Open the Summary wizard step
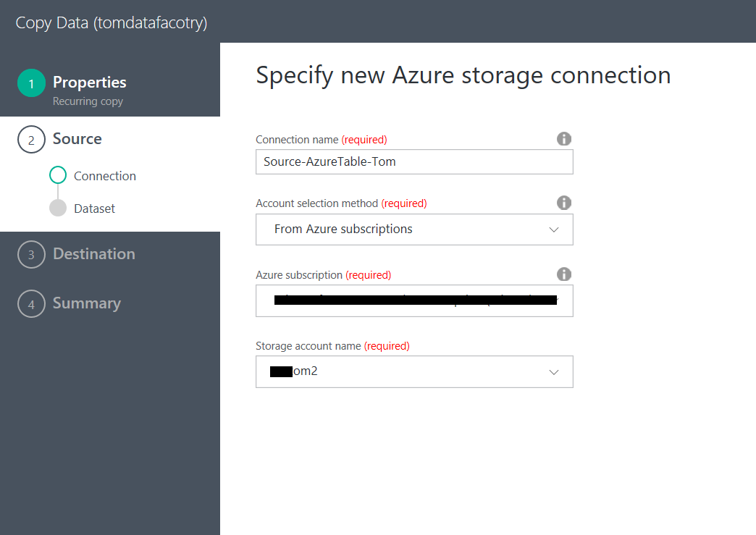756x535 pixels. pyautogui.click(x=86, y=303)
